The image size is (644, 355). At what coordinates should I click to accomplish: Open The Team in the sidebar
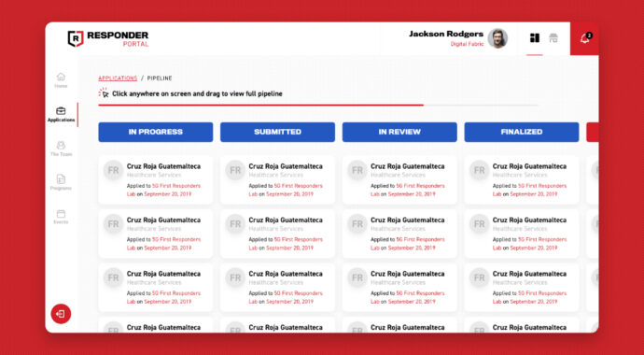[x=61, y=149]
